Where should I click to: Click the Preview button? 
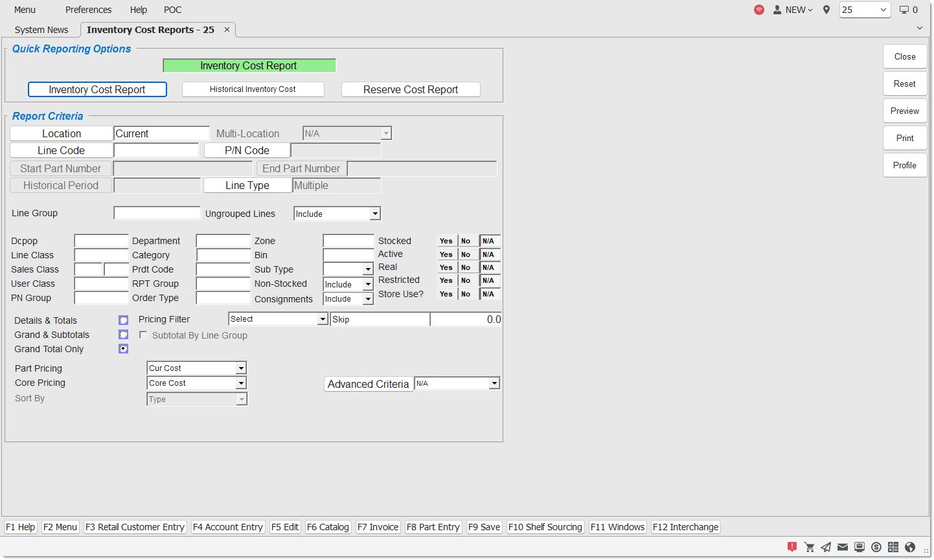coord(904,111)
